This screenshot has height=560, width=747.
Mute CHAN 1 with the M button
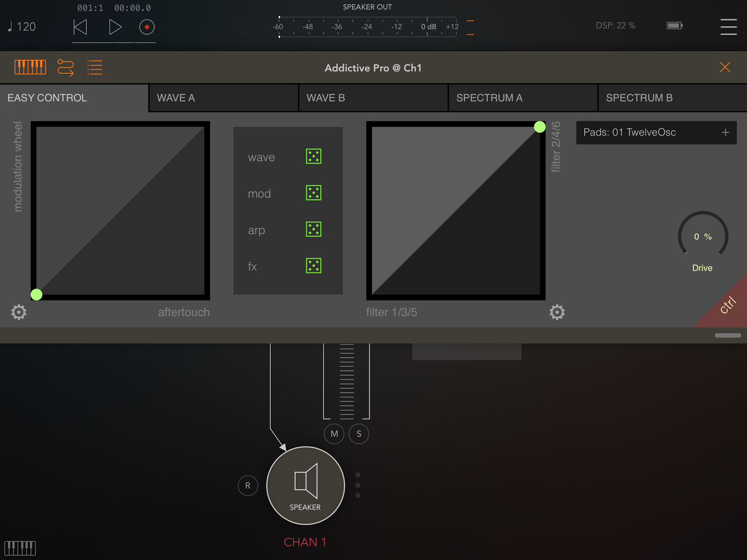click(334, 434)
